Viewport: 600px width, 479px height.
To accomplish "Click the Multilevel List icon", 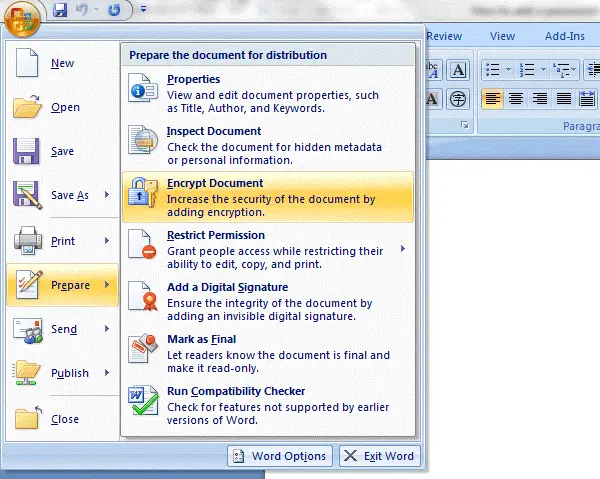I will (x=560, y=70).
